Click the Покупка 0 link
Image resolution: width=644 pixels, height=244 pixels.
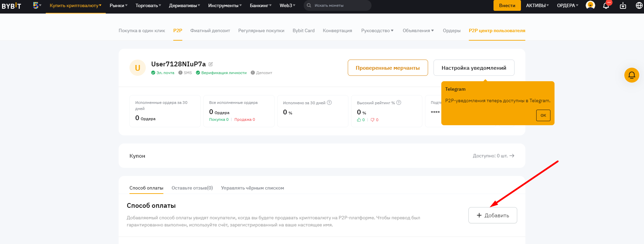pyautogui.click(x=219, y=119)
